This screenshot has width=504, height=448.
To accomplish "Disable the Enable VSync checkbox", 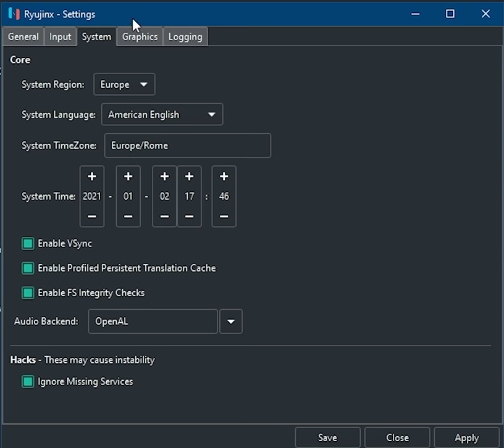I will click(28, 244).
